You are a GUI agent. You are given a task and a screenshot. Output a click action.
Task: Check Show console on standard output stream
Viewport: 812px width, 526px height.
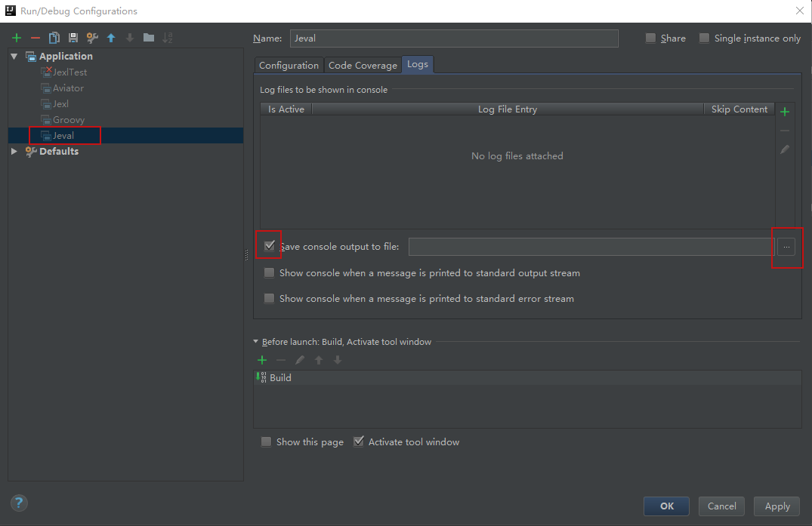click(x=269, y=272)
